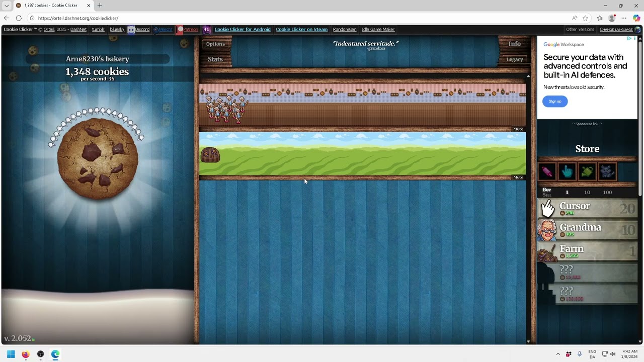644x362 pixels.
Task: Click the grandmas in the building row
Action: (x=226, y=108)
